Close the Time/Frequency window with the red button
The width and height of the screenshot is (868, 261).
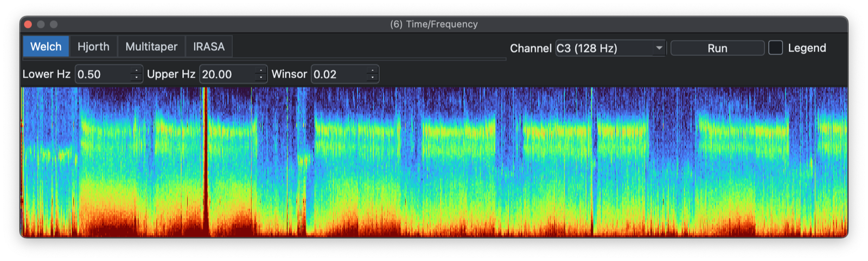[x=28, y=24]
